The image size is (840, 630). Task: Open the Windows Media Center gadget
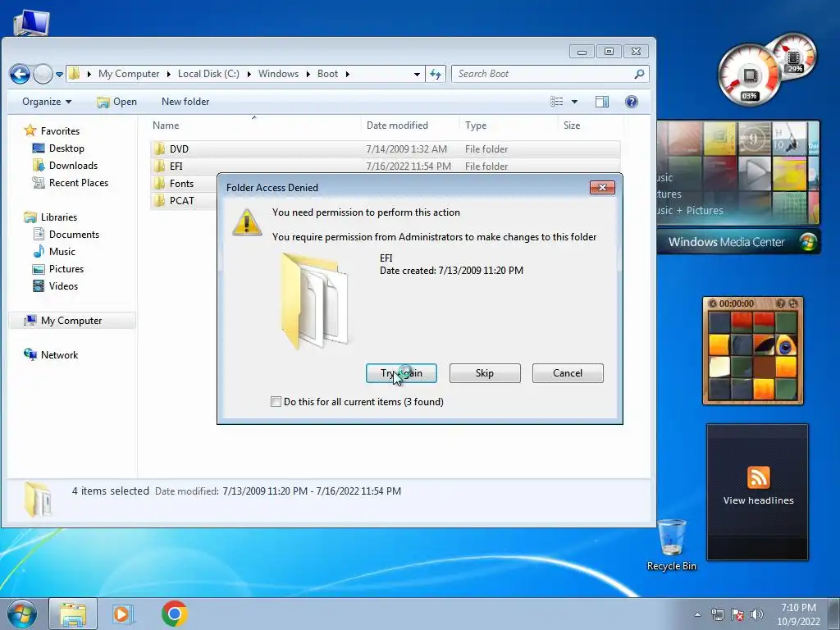click(739, 188)
